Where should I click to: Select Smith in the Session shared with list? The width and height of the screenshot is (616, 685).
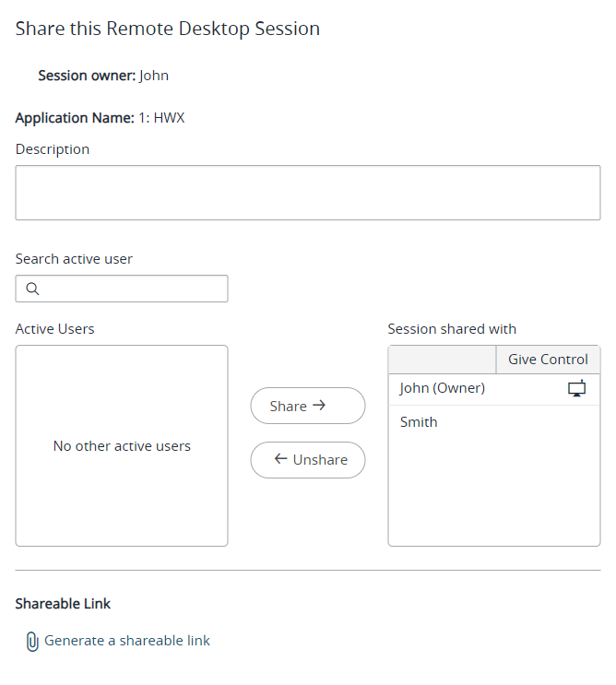pyautogui.click(x=419, y=422)
